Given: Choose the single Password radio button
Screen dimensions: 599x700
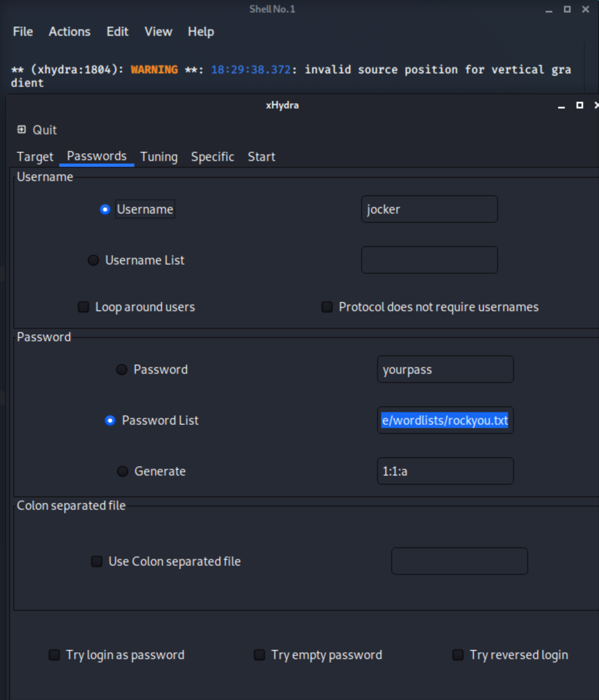Looking at the screenshot, I should 122,370.
